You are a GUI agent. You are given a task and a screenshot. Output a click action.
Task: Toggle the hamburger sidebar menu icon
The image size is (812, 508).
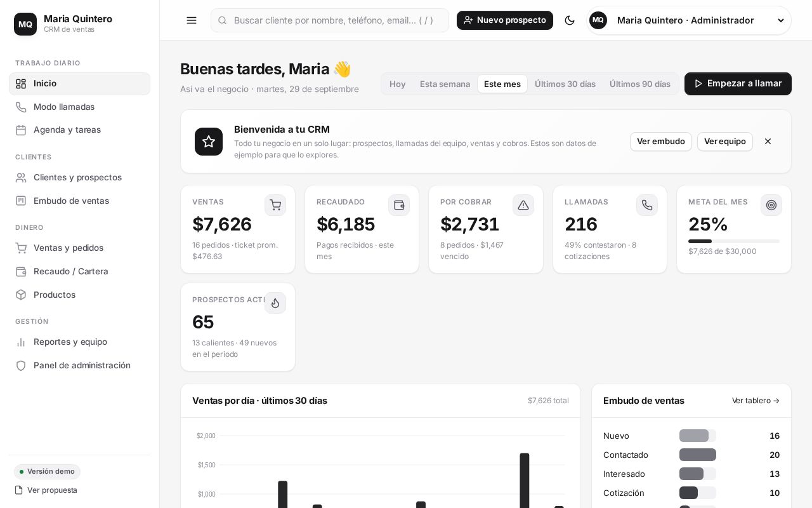click(192, 20)
